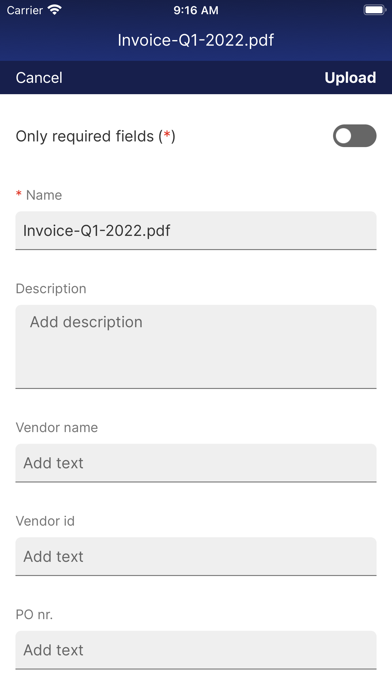Screen dimensions: 392x696
Task: Select the Vendor id text field
Action: pos(196,557)
